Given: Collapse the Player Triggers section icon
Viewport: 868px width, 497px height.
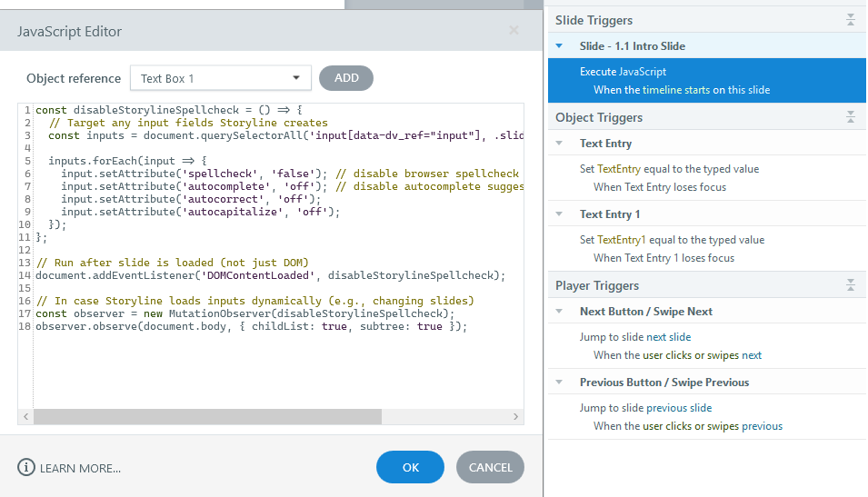Looking at the screenshot, I should click(x=851, y=285).
